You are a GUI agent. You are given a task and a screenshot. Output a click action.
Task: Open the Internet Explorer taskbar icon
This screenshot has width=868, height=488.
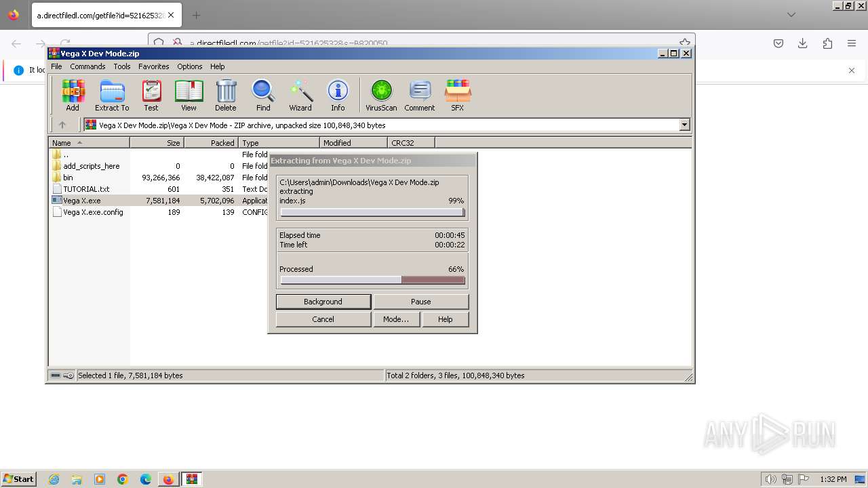(x=54, y=479)
